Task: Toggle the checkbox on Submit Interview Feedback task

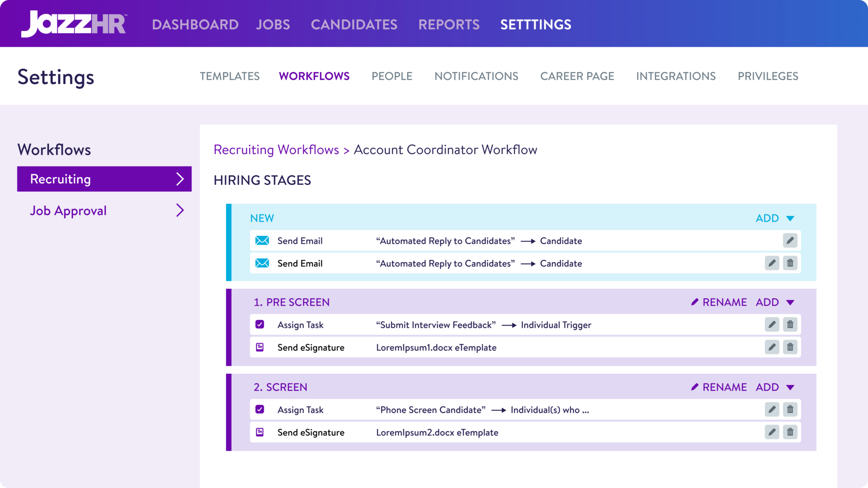Action: [x=260, y=324]
